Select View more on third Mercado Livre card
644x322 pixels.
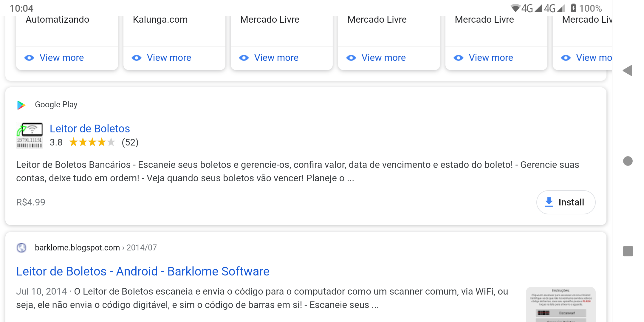coord(491,58)
